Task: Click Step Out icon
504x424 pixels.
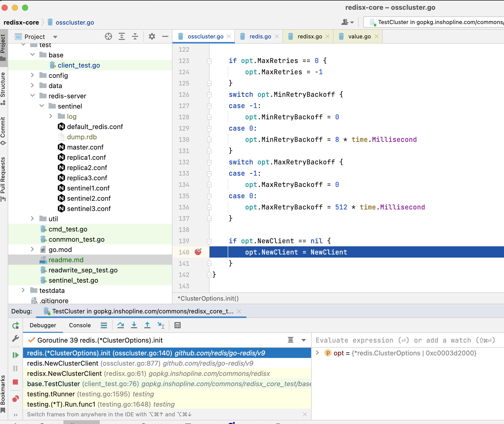Action: pyautogui.click(x=147, y=325)
